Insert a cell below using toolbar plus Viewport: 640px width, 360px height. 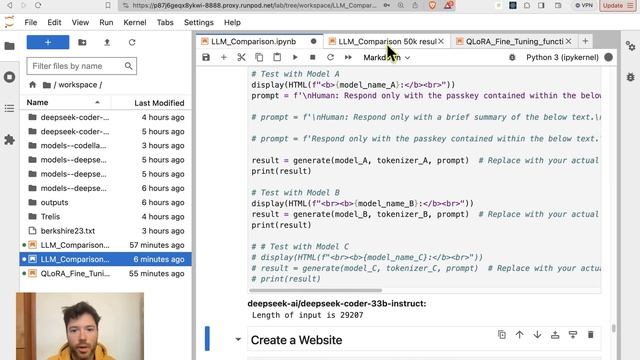point(224,58)
